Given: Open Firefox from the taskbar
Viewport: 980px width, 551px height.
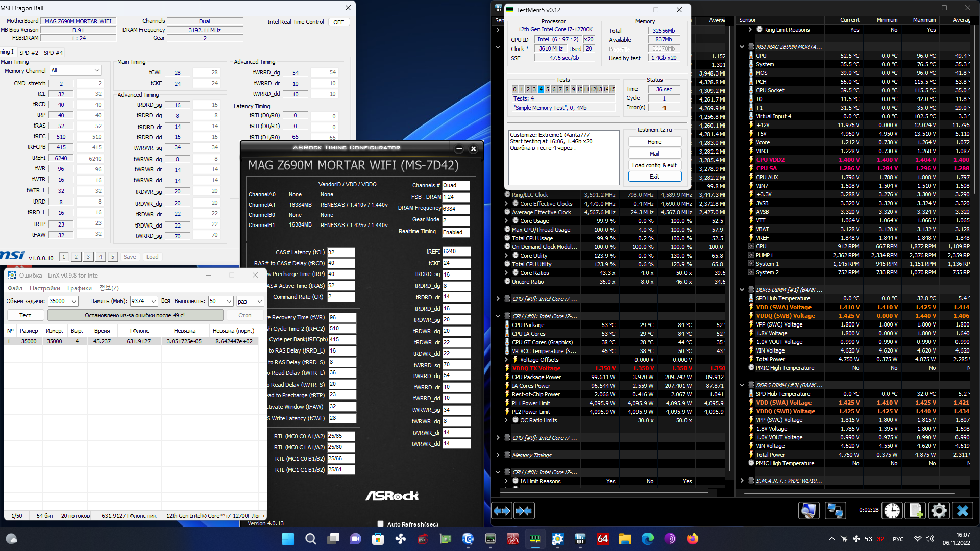Looking at the screenshot, I should [692, 539].
